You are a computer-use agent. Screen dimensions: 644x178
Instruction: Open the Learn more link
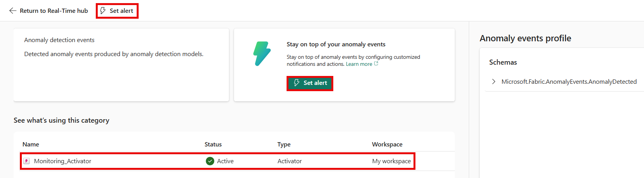pyautogui.click(x=359, y=64)
